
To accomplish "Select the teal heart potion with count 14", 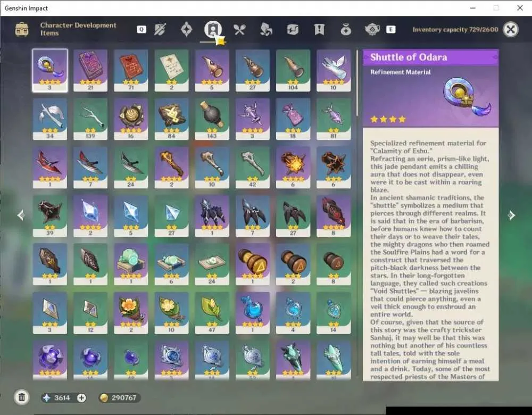I will [x=334, y=313].
